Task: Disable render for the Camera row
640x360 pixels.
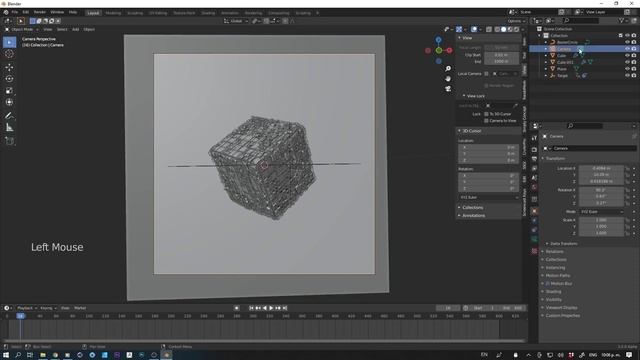Action: [634, 49]
